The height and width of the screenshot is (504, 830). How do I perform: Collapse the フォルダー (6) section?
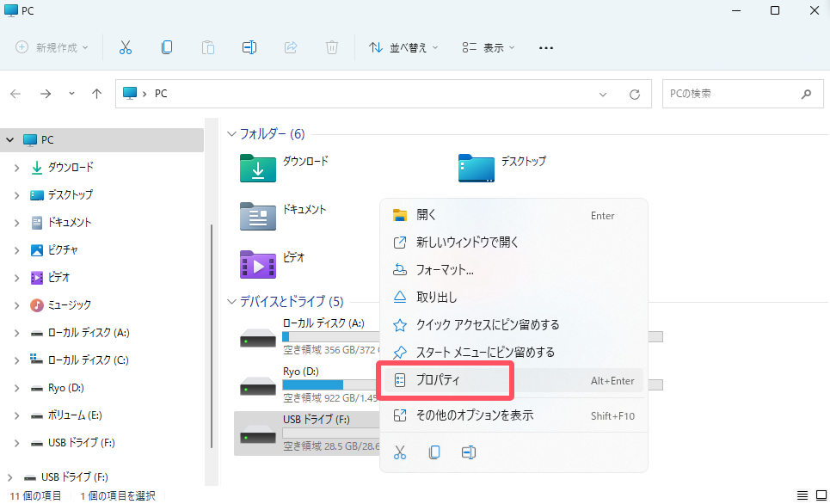(x=231, y=134)
